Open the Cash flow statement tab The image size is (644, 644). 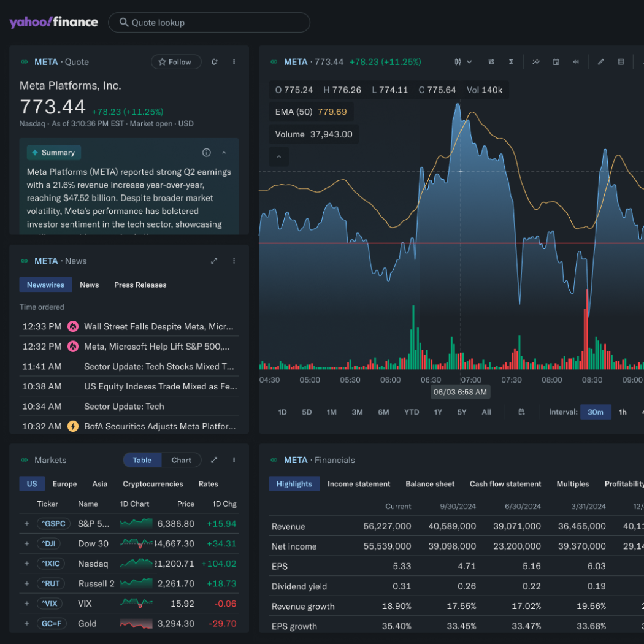(x=505, y=485)
